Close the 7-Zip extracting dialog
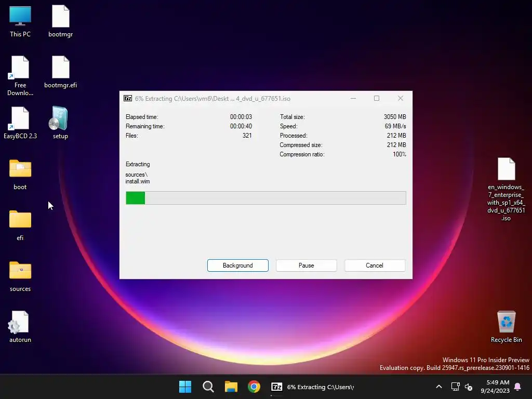Viewport: 532px width, 399px height. 401,98
